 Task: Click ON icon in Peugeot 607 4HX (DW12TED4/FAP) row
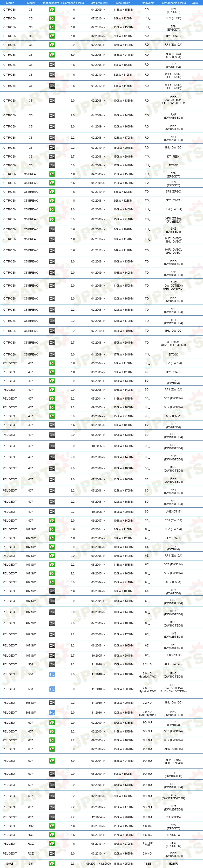pyautogui.click(x=52, y=796)
